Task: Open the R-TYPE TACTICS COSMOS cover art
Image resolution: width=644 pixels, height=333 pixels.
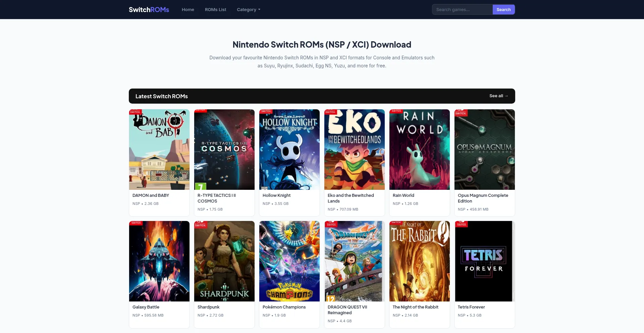Action: click(x=224, y=150)
